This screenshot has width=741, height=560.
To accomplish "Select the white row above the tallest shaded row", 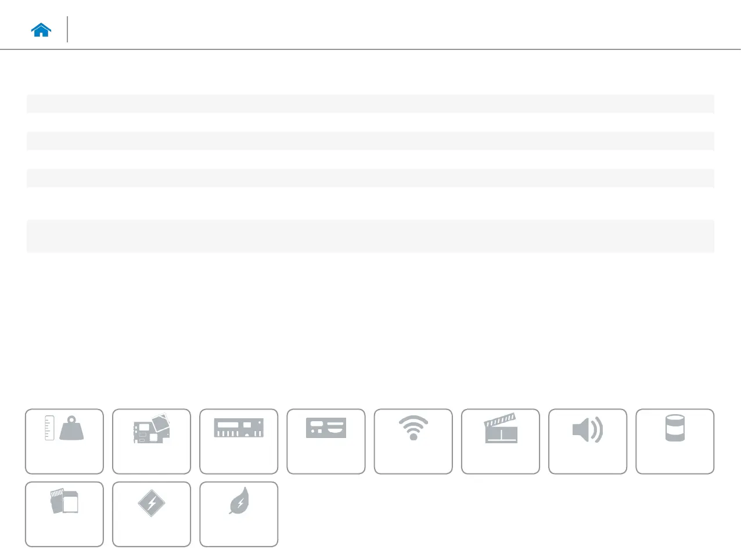I will [370, 203].
